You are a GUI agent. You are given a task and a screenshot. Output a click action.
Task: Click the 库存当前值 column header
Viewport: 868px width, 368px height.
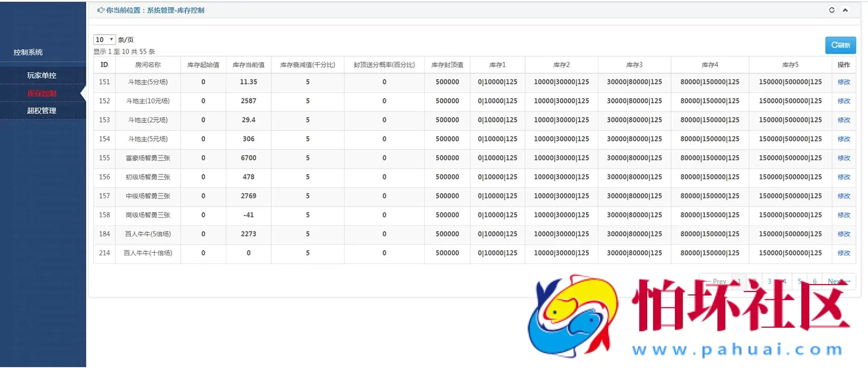tap(248, 64)
